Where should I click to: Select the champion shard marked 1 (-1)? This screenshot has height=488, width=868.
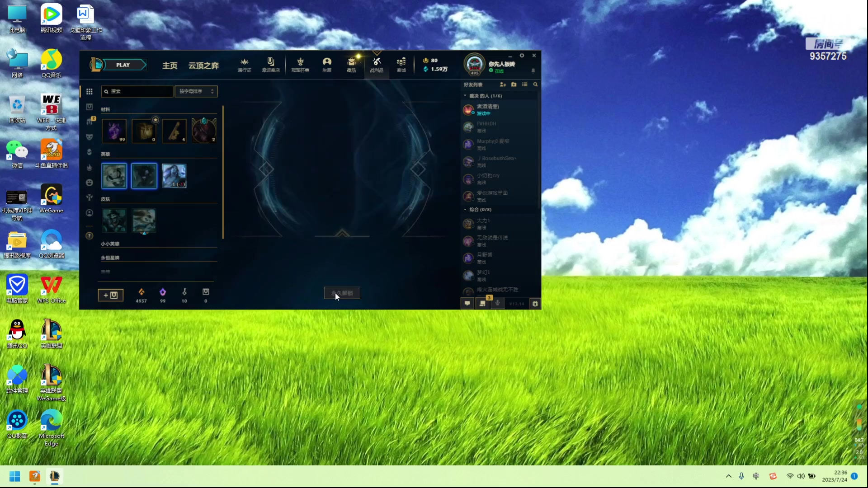pyautogui.click(x=174, y=176)
